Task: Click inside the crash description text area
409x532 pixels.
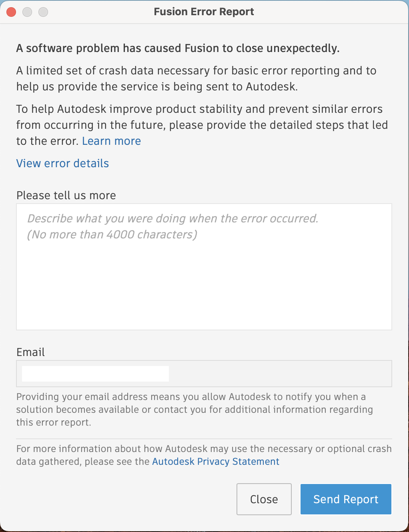Action: point(204,266)
